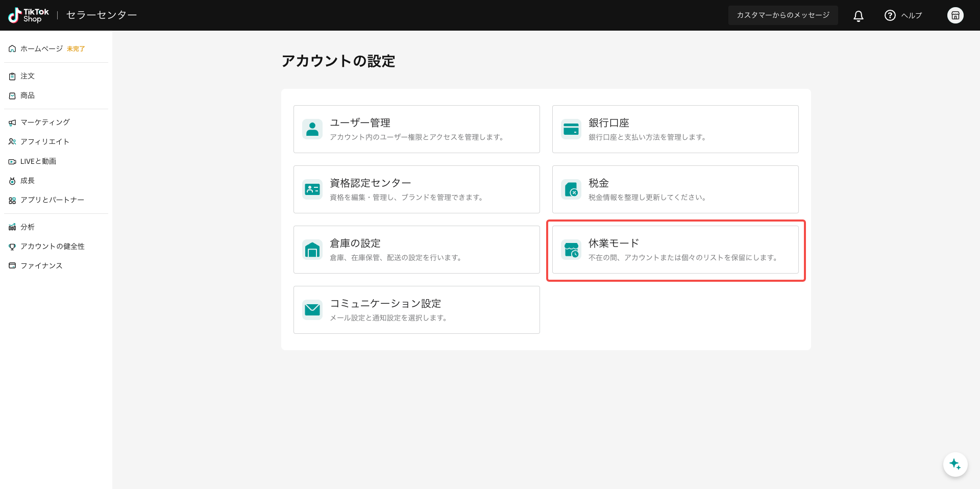Click the カスタマーからのメッセージ button

tap(783, 15)
